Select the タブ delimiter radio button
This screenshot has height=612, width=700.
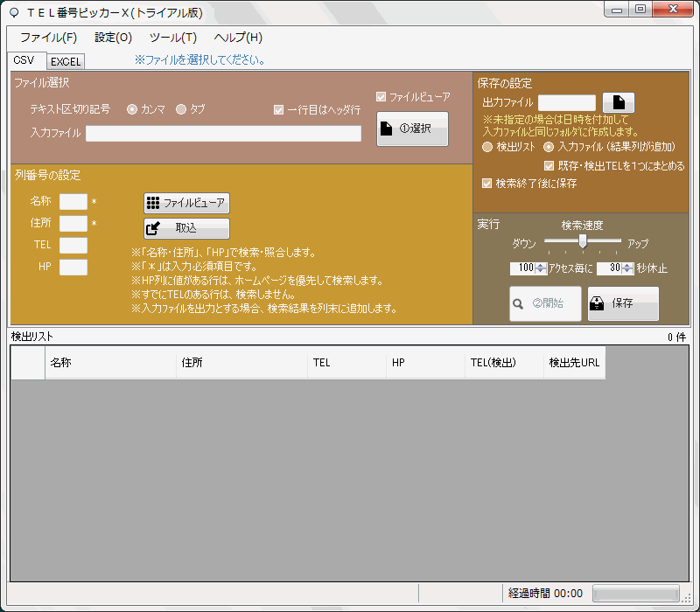click(181, 109)
